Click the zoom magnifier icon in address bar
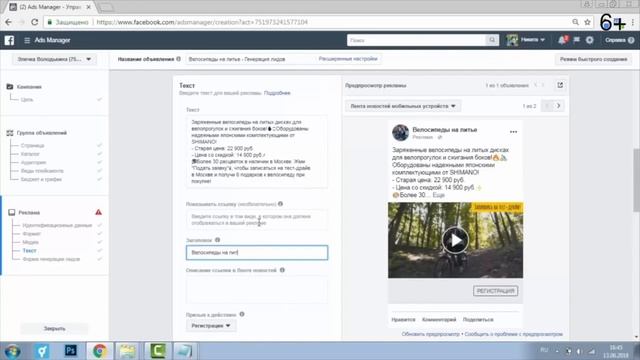640x360 pixels. (575, 22)
